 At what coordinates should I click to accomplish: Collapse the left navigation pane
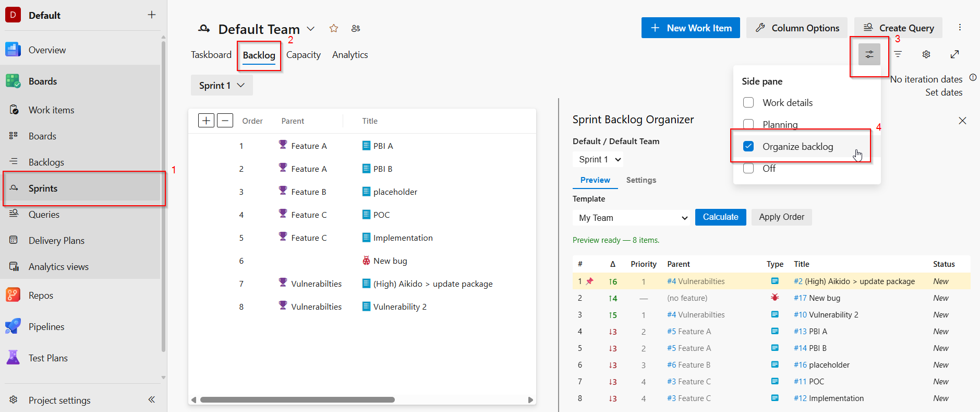(x=152, y=399)
